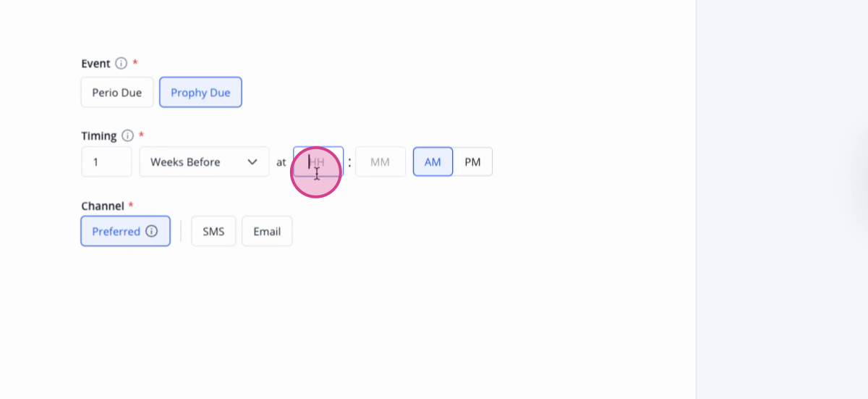Click the "at" text before hour field
This screenshot has width=868, height=399.
[x=281, y=162]
